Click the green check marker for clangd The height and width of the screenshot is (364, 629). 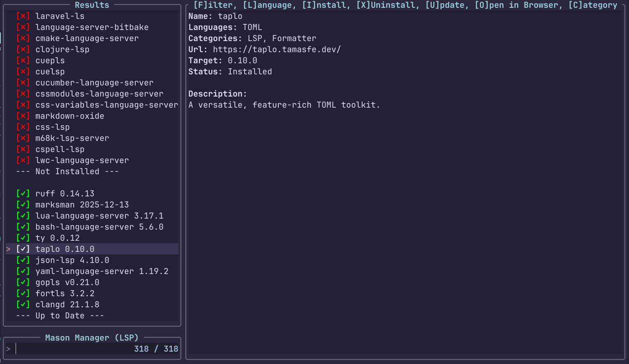click(23, 304)
